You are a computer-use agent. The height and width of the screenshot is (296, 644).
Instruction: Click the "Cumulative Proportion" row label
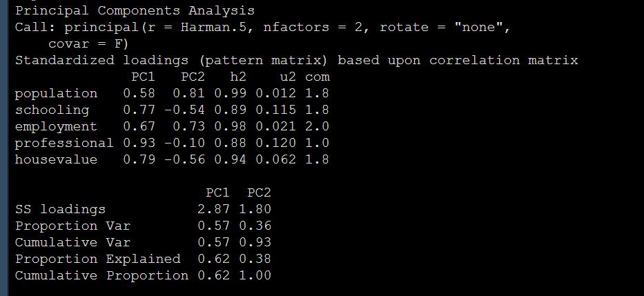101,275
